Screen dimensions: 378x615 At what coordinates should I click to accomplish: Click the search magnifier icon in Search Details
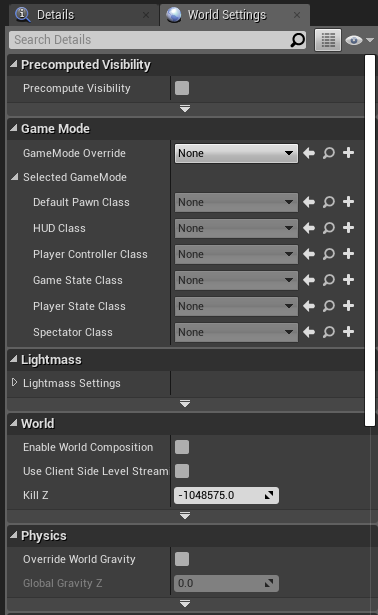tap(298, 40)
